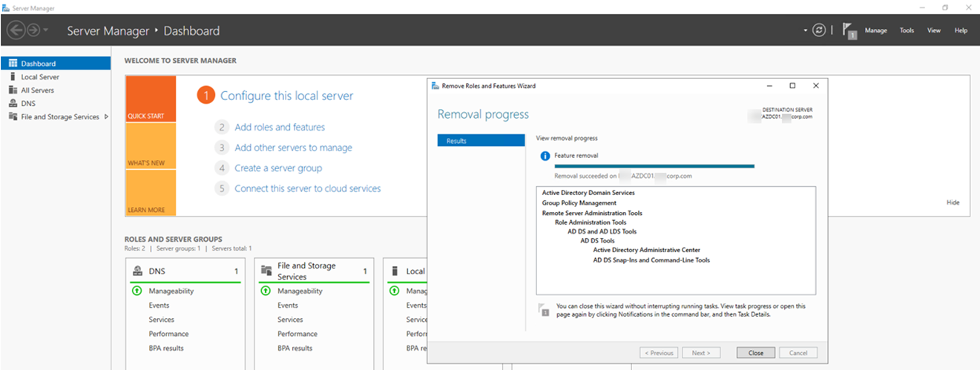Open Events in the DNS tile
The width and height of the screenshot is (980, 370).
159,305
